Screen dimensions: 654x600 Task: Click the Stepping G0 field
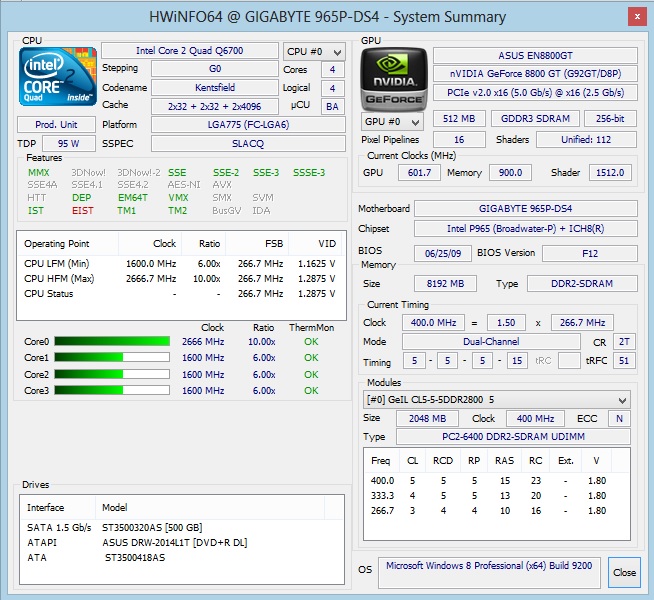[215, 69]
